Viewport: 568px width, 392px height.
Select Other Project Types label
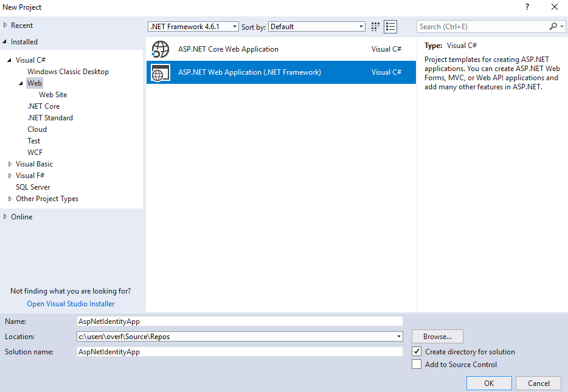tap(47, 199)
